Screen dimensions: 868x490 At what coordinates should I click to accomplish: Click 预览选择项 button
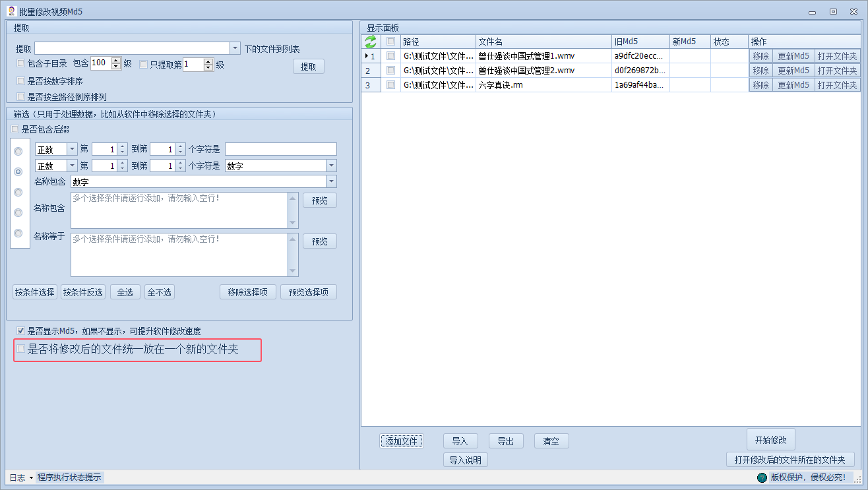click(309, 292)
